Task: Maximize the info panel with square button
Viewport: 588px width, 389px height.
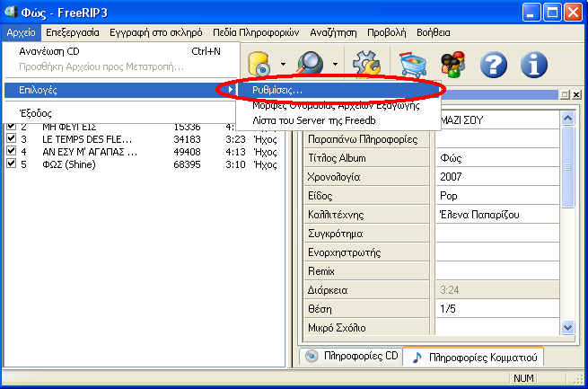Action: 565,95
